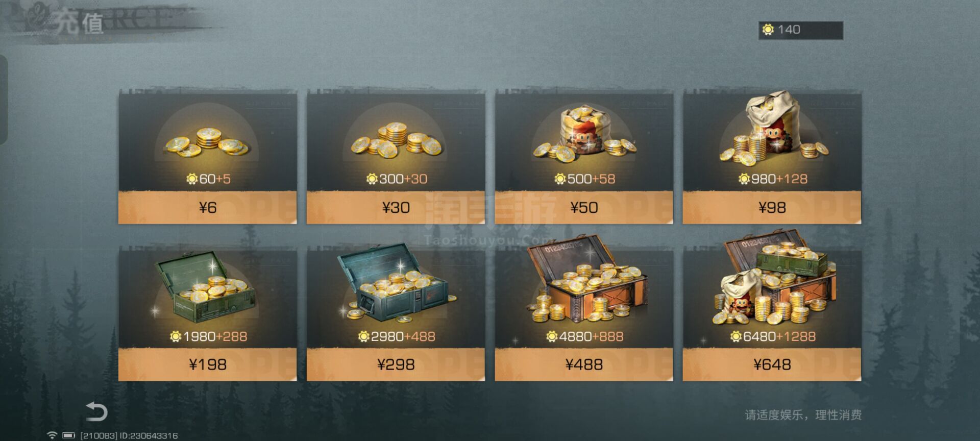This screenshot has width=980, height=441.
Task: Tap the ¥298 price button
Action: (x=396, y=364)
